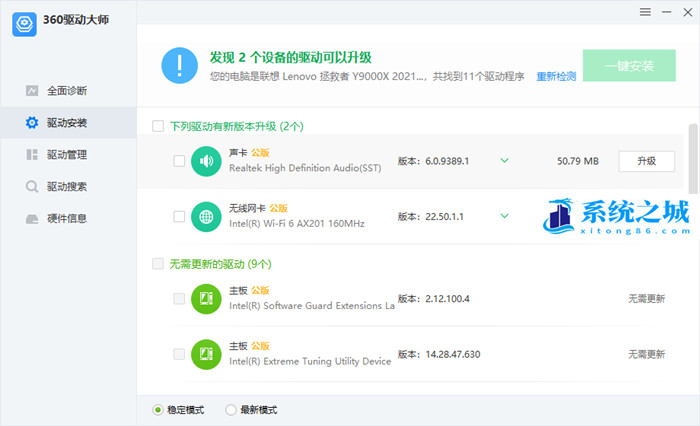Click the 公版 tag on 声卡 row
This screenshot has height=426, width=700.
point(260,153)
